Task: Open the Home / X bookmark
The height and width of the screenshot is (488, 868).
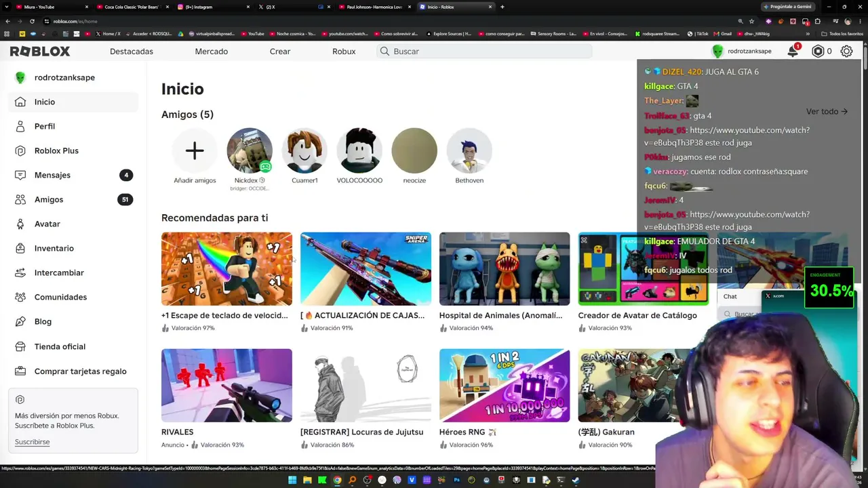Action: coord(108,34)
